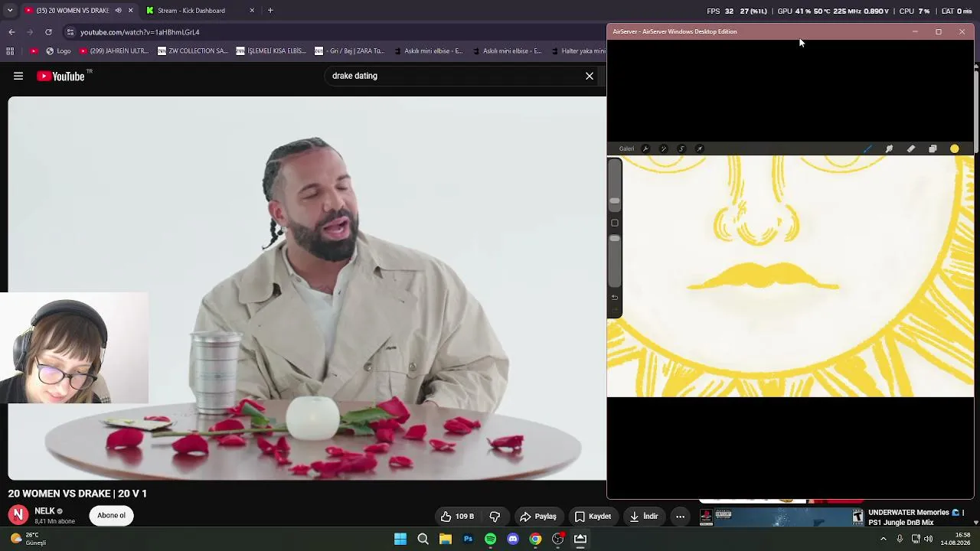Screen dimensions: 980x551
Task: Clear the 'drake dating' search text
Action: coord(590,76)
